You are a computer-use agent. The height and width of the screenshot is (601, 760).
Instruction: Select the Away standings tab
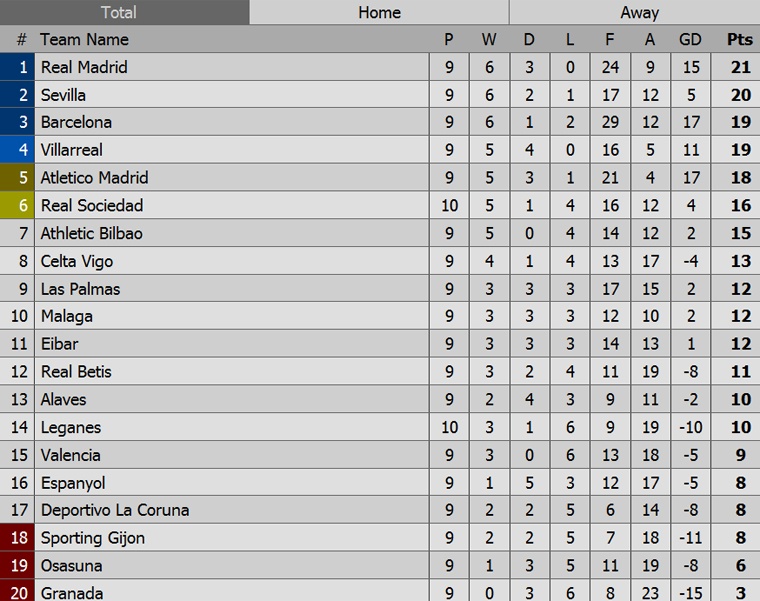[639, 12]
